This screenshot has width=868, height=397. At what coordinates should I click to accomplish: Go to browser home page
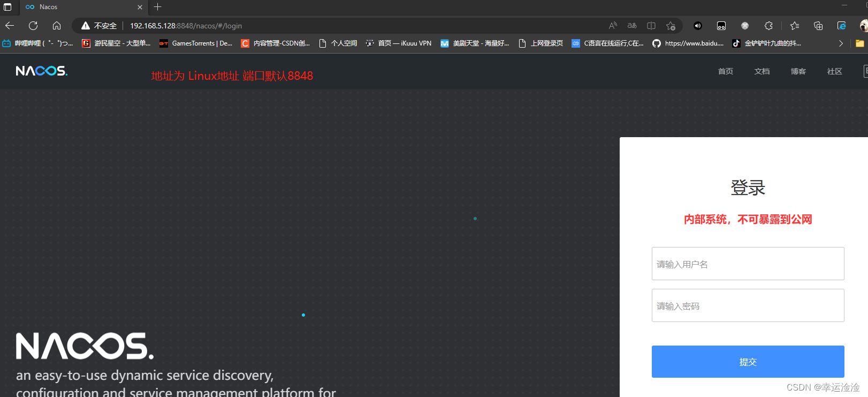57,26
